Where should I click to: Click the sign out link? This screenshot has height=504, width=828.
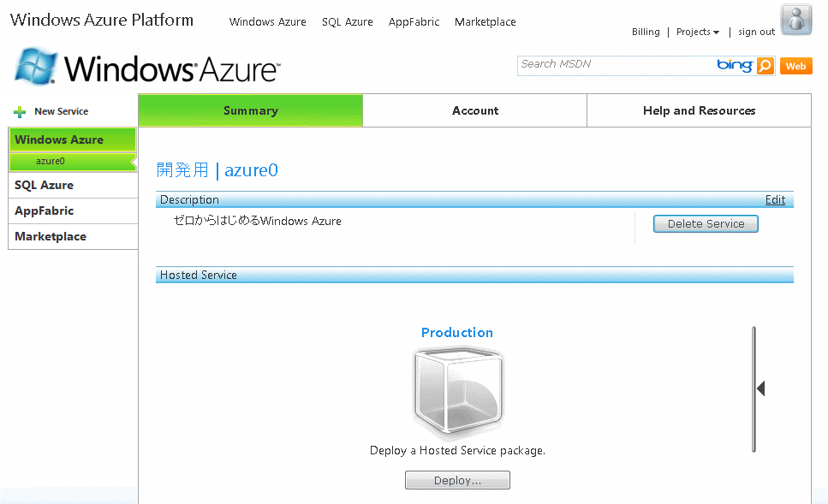(756, 32)
